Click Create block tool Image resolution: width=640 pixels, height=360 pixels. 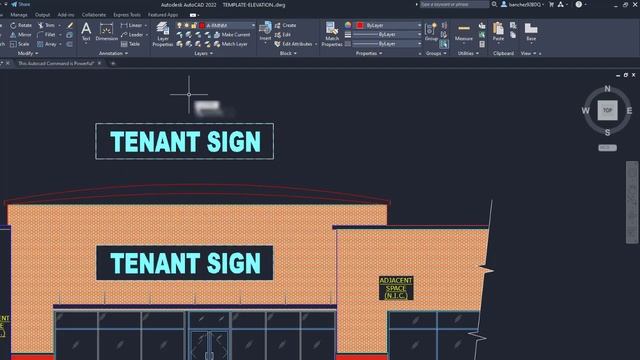coord(285,25)
